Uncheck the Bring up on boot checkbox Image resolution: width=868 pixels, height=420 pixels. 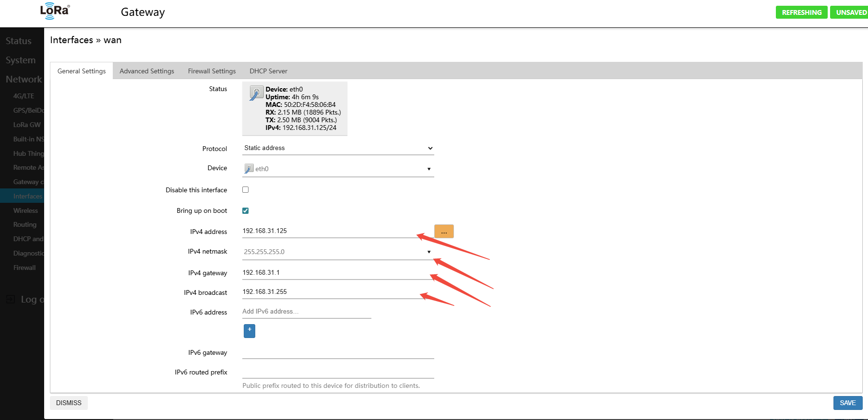246,210
